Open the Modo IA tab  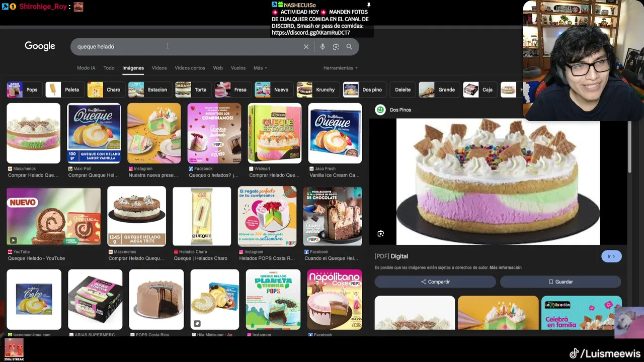pyautogui.click(x=86, y=68)
